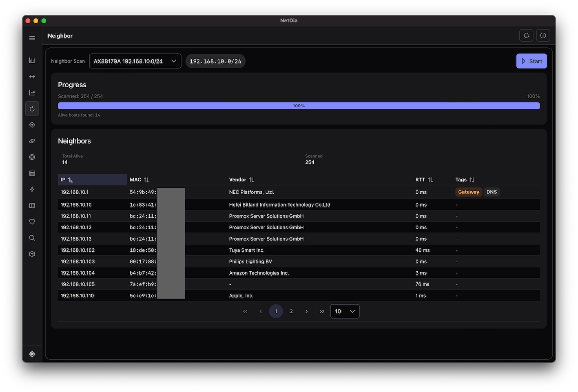The width and height of the screenshot is (578, 392).
Task: Open settings via the gear icon
Action: 32,354
